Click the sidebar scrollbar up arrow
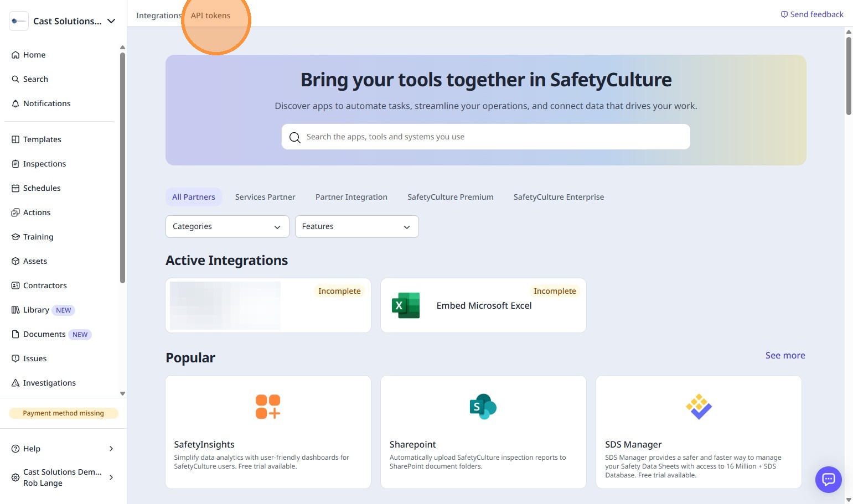The height and width of the screenshot is (504, 853). [122, 48]
